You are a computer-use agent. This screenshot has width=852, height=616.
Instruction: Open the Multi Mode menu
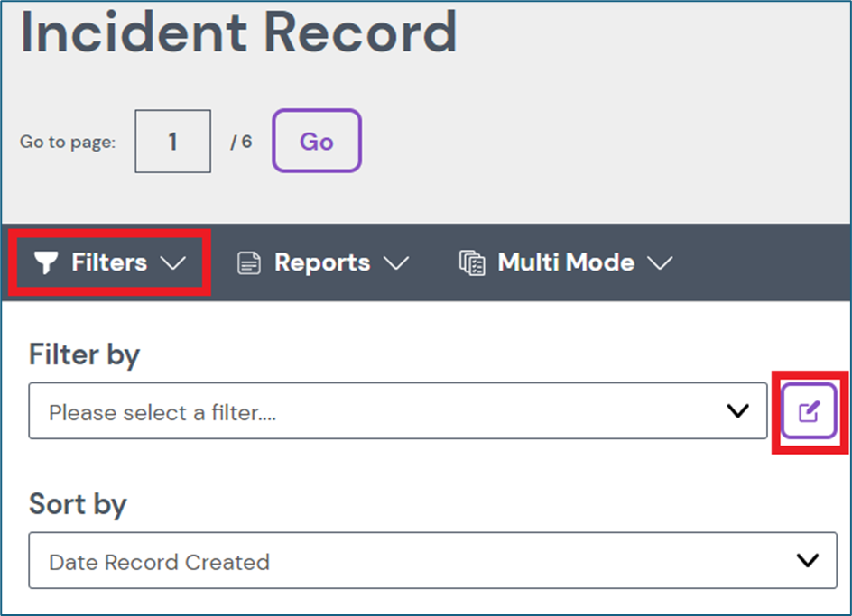pyautogui.click(x=566, y=262)
